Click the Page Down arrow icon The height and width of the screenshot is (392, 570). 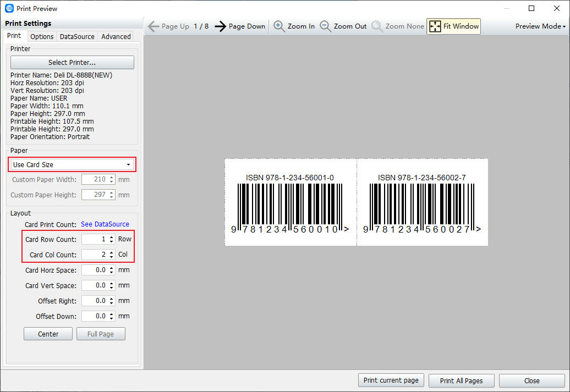[x=220, y=26]
